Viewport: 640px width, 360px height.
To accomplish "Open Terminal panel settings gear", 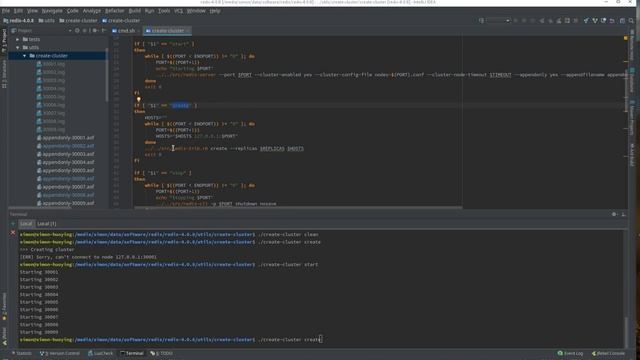I will (614, 214).
